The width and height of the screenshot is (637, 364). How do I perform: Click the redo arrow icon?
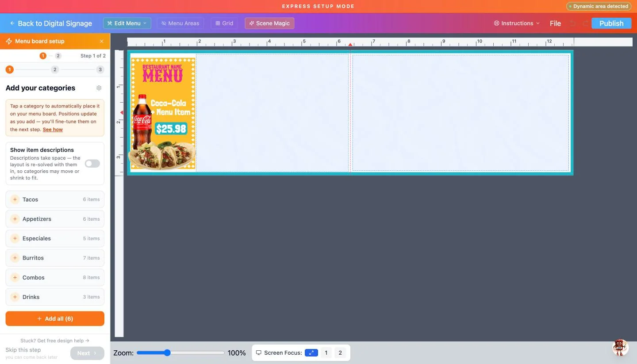[x=586, y=23]
